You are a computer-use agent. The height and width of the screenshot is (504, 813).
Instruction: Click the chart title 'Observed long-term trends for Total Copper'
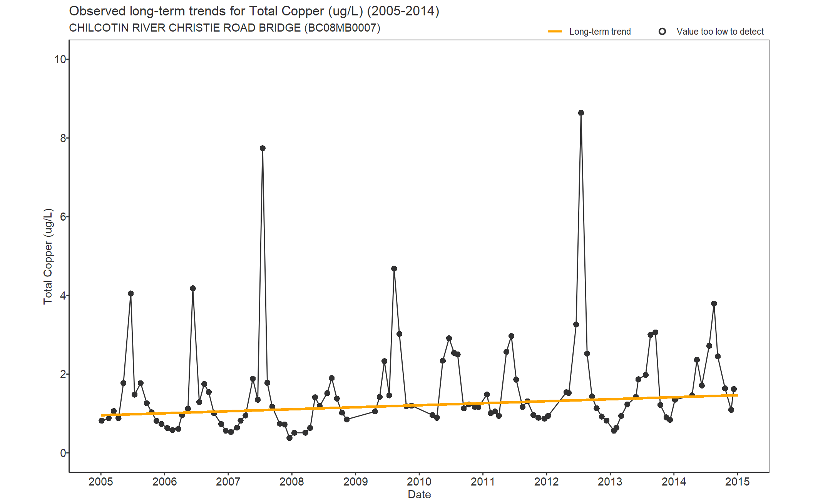[254, 11]
